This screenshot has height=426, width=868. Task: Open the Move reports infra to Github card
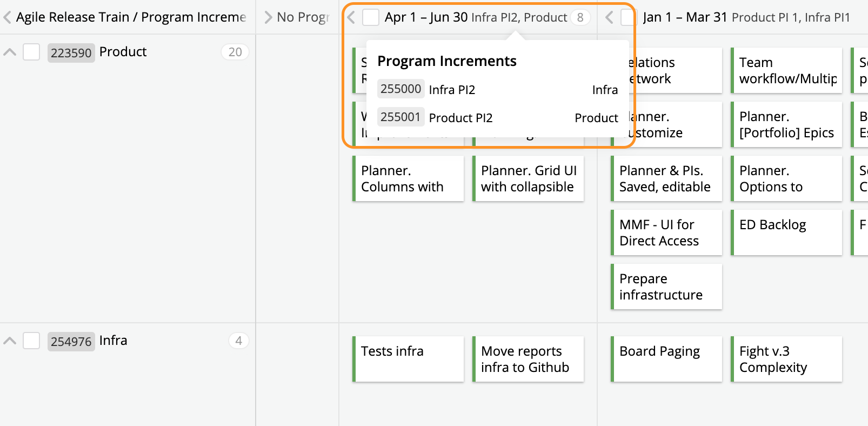coord(529,359)
